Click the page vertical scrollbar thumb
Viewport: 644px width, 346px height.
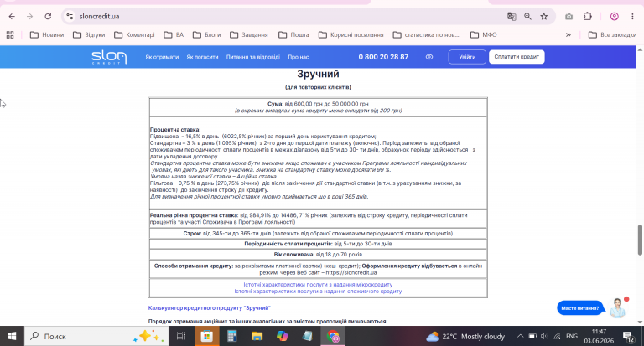[640, 240]
